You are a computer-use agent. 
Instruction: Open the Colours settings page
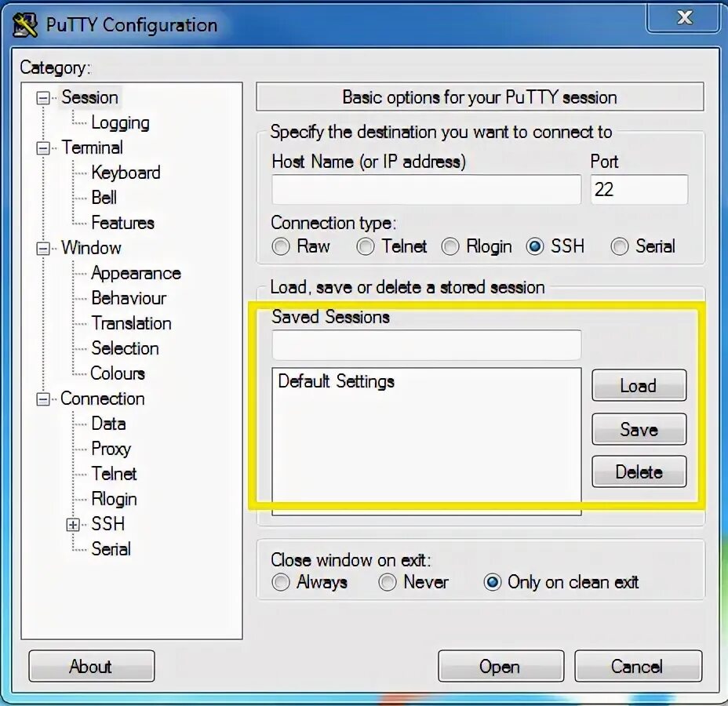coord(116,373)
